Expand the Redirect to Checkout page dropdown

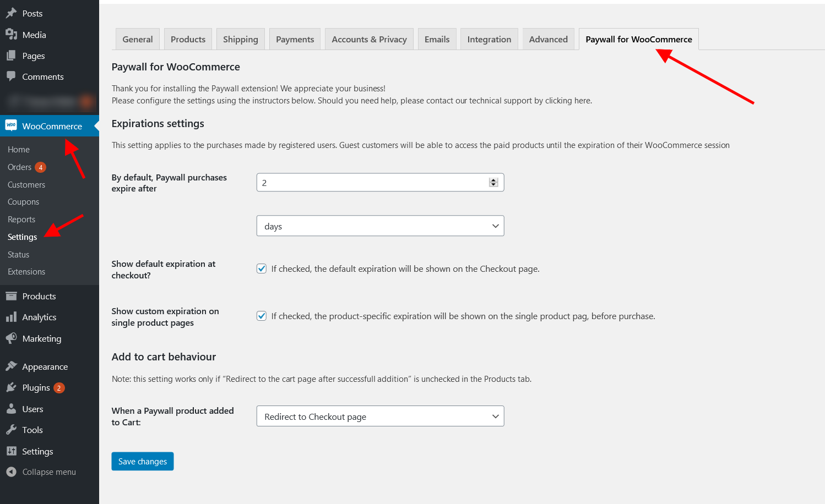(x=380, y=417)
